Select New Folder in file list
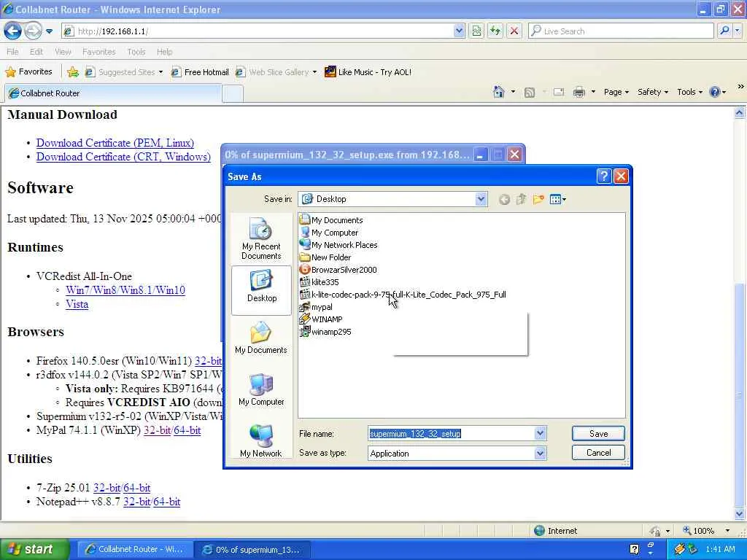747x560 pixels. point(325,257)
